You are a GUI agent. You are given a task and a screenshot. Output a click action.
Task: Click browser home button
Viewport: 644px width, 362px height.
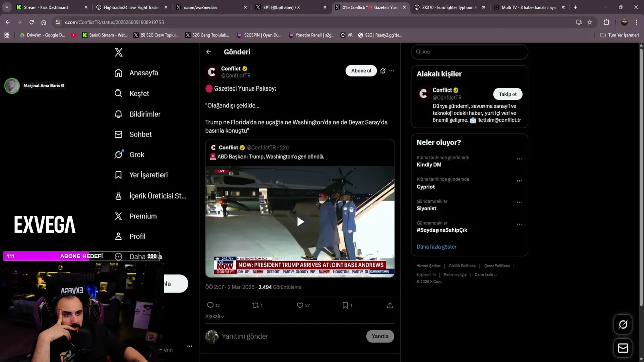pos(43,22)
